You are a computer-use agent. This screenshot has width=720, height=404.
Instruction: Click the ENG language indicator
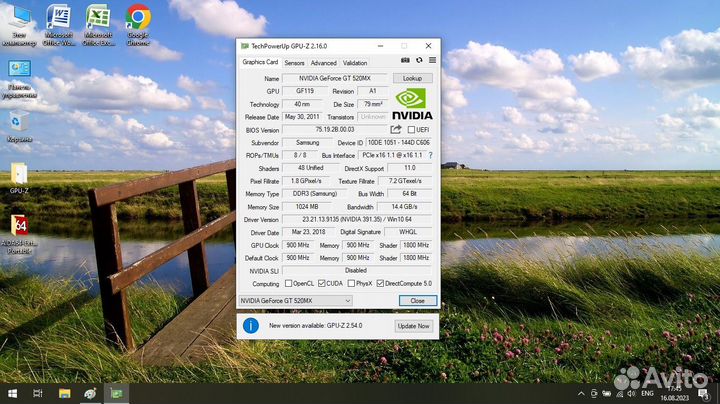[647, 393]
